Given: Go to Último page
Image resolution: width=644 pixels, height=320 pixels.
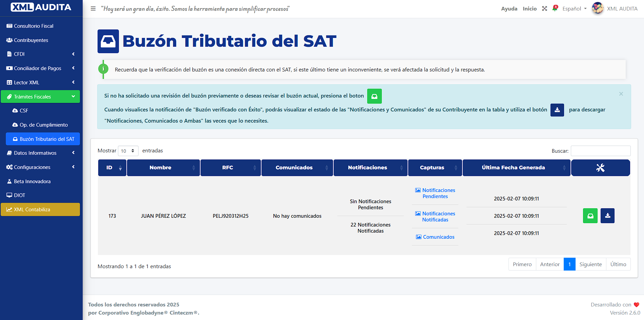Looking at the screenshot, I should tap(618, 264).
